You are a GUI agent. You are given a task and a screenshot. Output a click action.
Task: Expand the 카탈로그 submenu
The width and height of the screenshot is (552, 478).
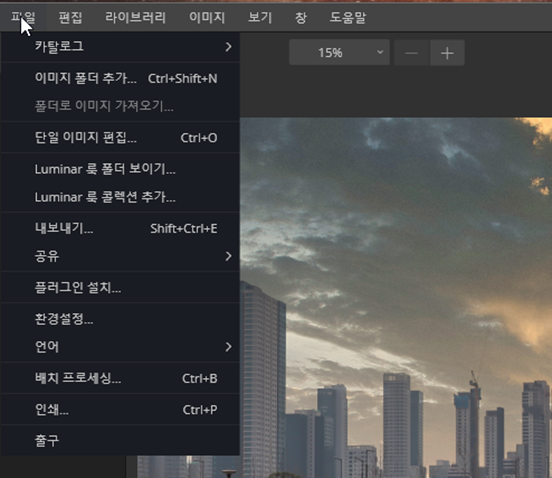click(120, 46)
